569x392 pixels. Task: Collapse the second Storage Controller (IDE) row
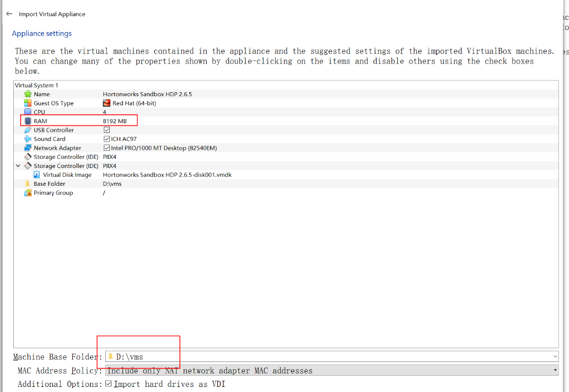[18, 166]
